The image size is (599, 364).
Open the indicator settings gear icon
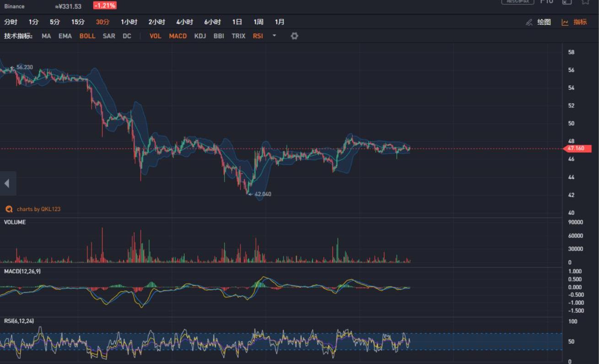(x=294, y=36)
